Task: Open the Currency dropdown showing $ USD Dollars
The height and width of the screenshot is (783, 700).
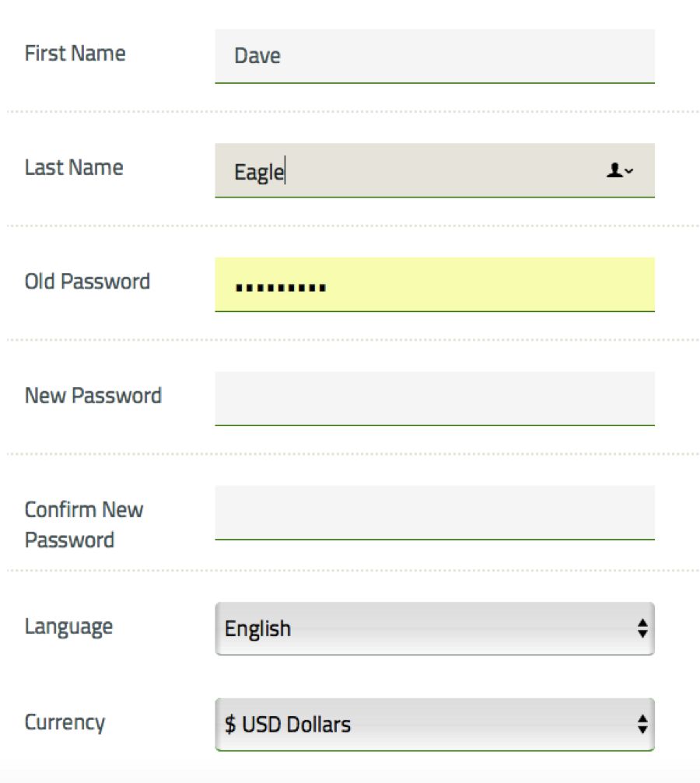Action: pos(435,724)
